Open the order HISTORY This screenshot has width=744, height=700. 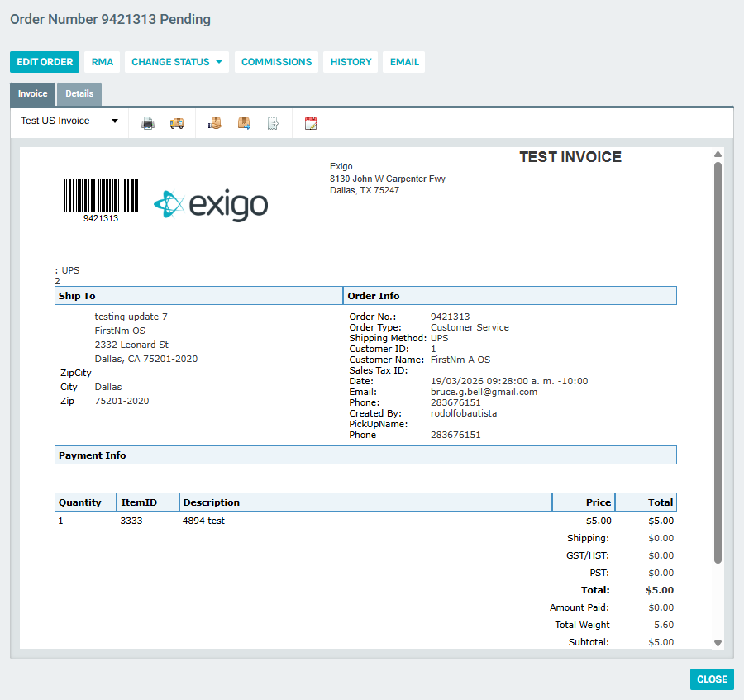coord(350,61)
